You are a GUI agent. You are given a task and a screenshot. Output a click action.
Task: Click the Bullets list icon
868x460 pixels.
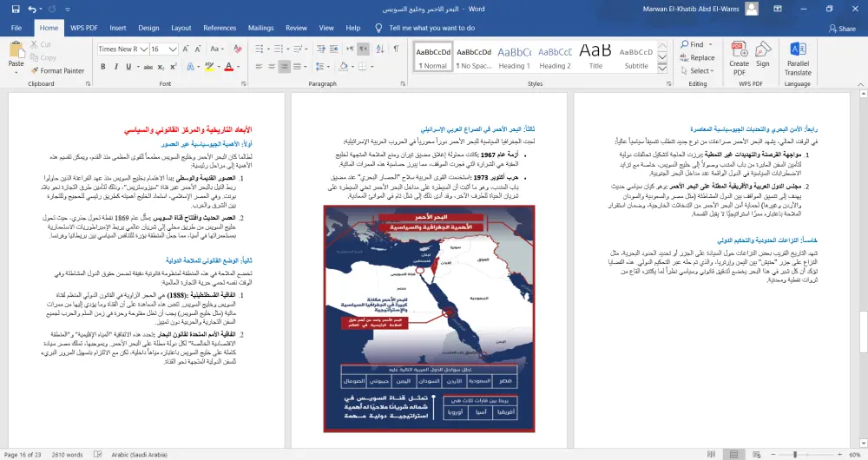tap(259, 49)
